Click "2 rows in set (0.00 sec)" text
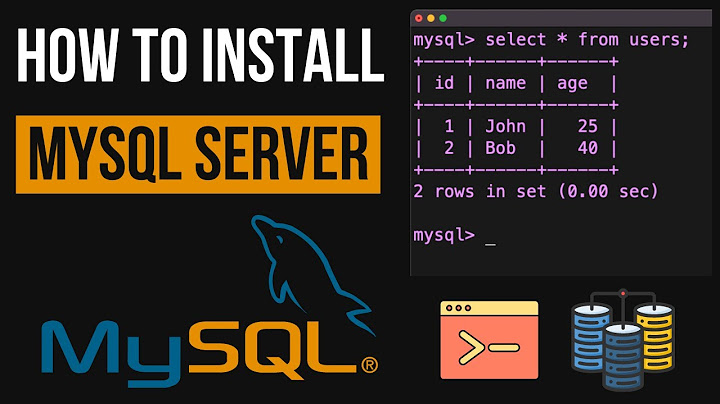Screen dimensions: 720x404 click(536, 191)
